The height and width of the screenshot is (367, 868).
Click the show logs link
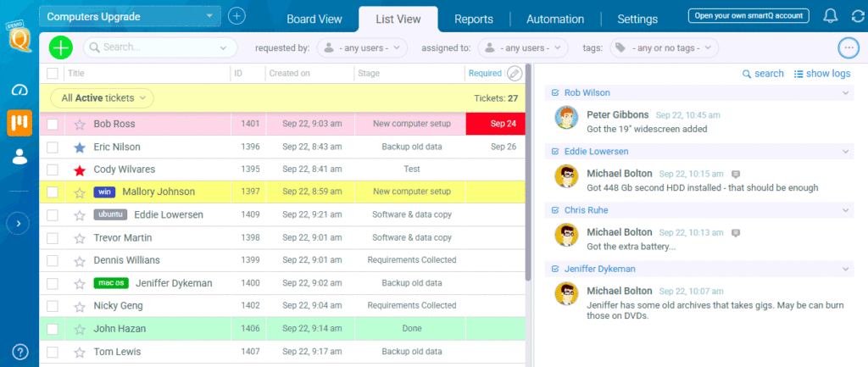click(821, 74)
